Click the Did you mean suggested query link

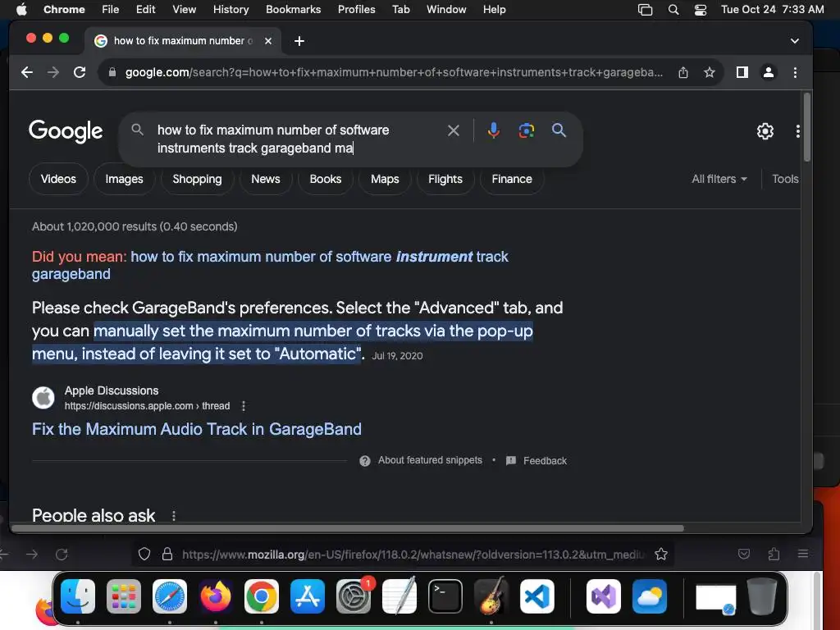(x=270, y=265)
